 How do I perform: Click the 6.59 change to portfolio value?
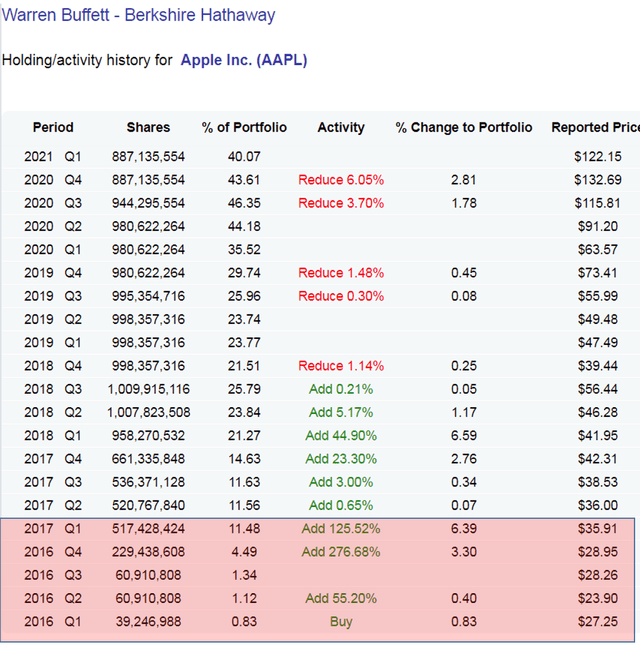464,436
